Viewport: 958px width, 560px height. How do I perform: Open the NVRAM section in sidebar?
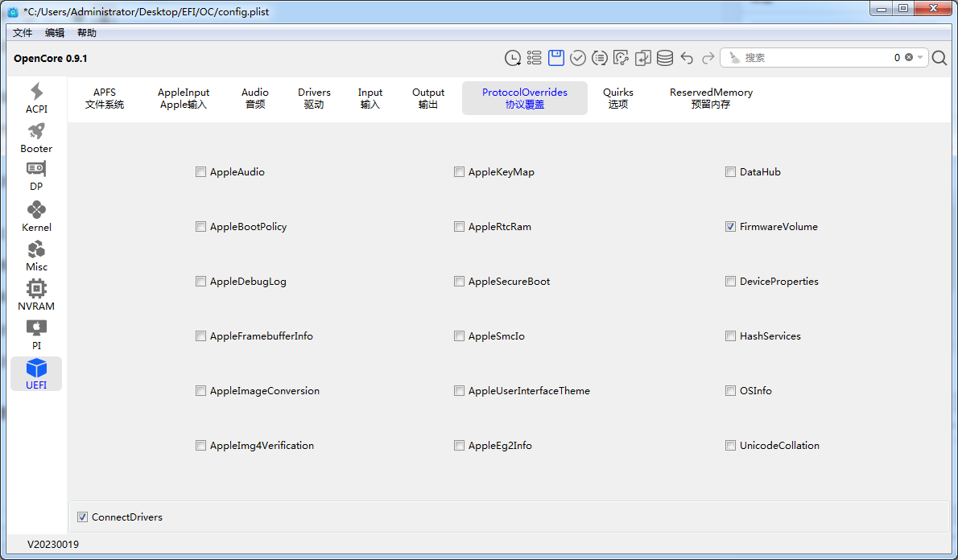(36, 294)
